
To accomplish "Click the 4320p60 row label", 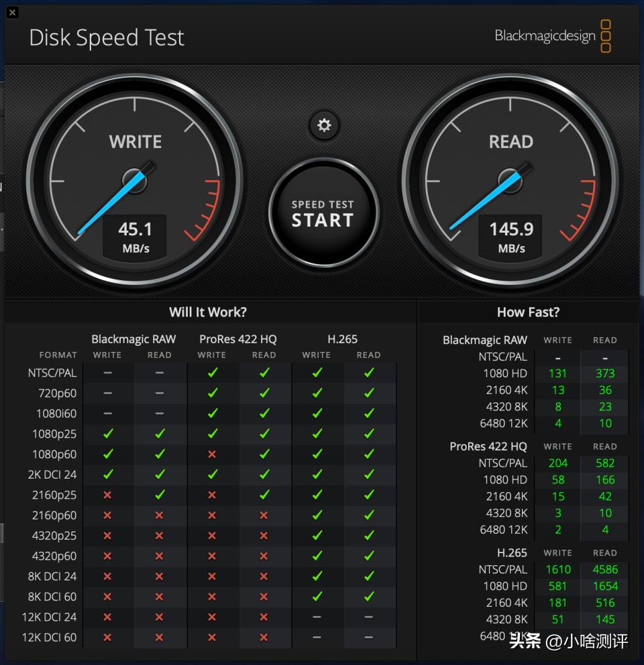I will [54, 556].
